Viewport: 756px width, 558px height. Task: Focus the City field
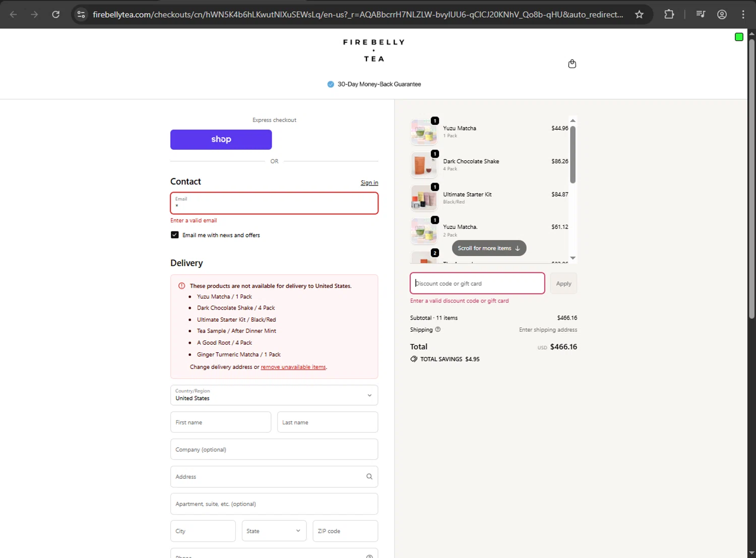click(x=203, y=531)
